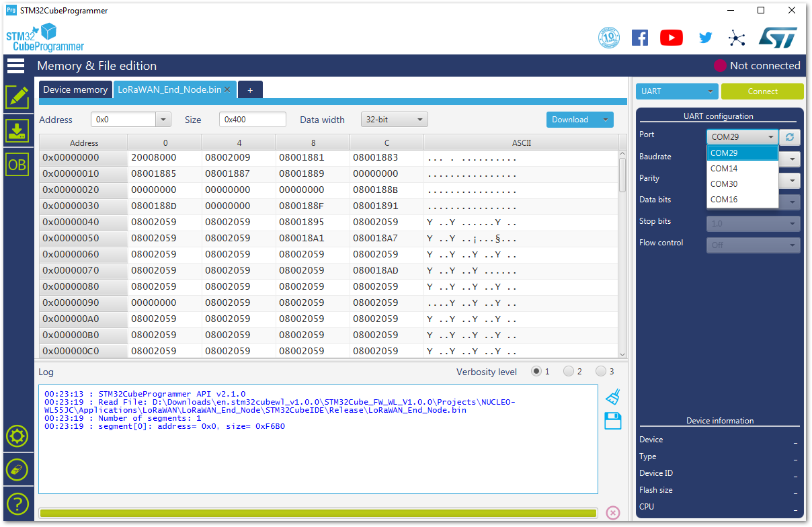
Task: Focus the Size input field
Action: (x=253, y=120)
